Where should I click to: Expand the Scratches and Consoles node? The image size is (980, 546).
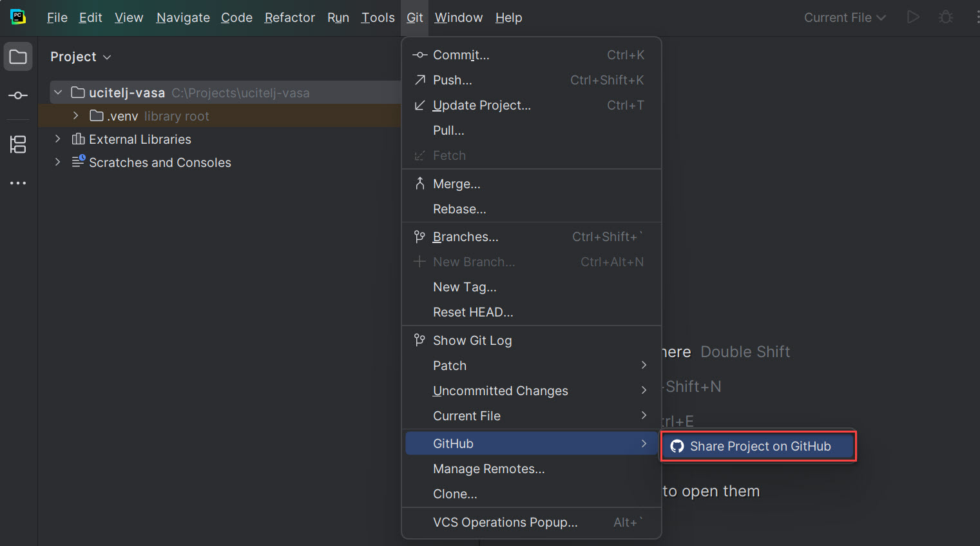click(57, 162)
